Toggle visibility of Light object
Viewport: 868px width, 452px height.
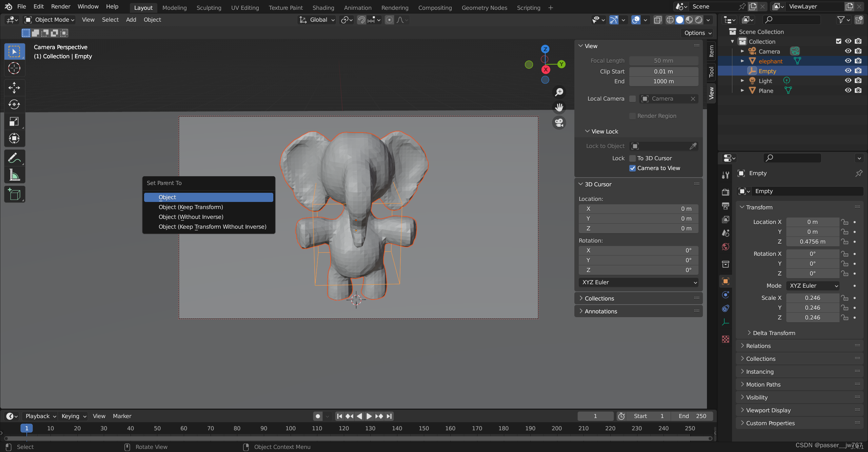(x=848, y=80)
